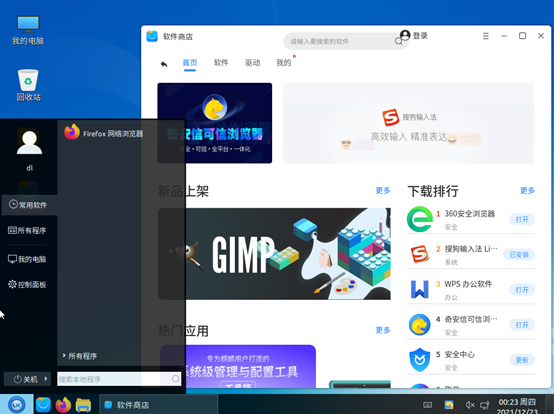Click the network tray icon
Image resolution: width=554 pixels, height=414 pixels.
(x=484, y=405)
